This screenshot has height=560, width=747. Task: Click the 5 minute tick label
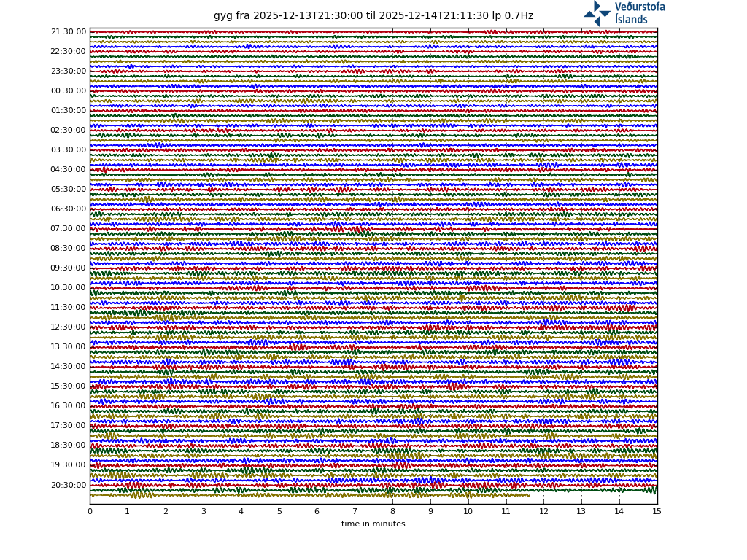tap(279, 512)
